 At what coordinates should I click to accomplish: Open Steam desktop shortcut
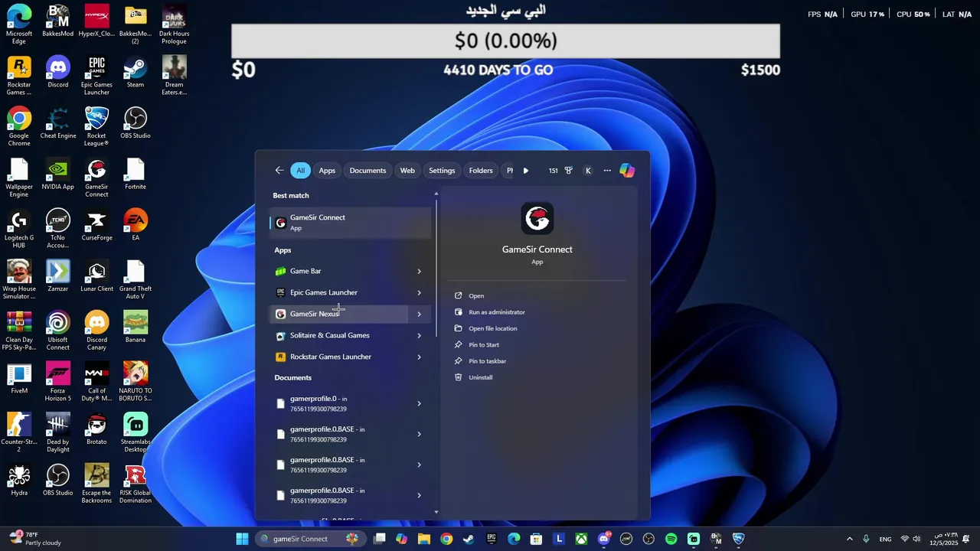136,73
